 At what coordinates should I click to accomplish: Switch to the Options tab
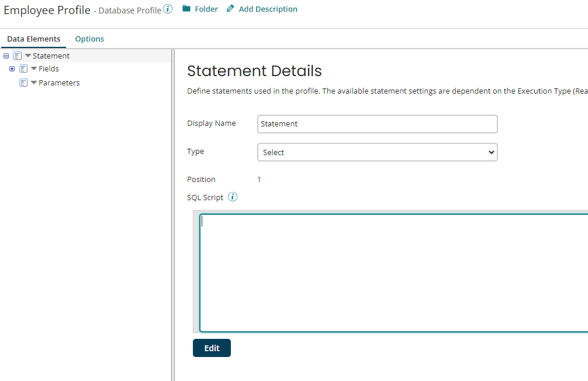click(x=89, y=39)
